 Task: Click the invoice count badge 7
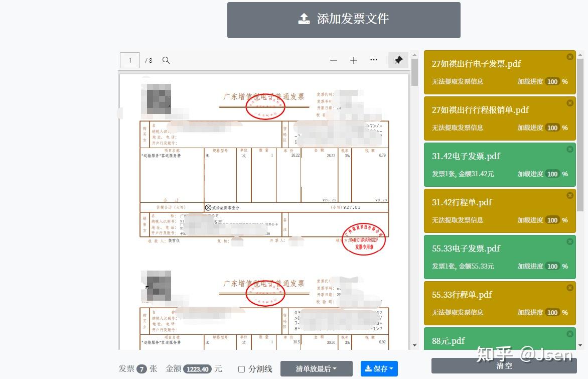click(141, 369)
